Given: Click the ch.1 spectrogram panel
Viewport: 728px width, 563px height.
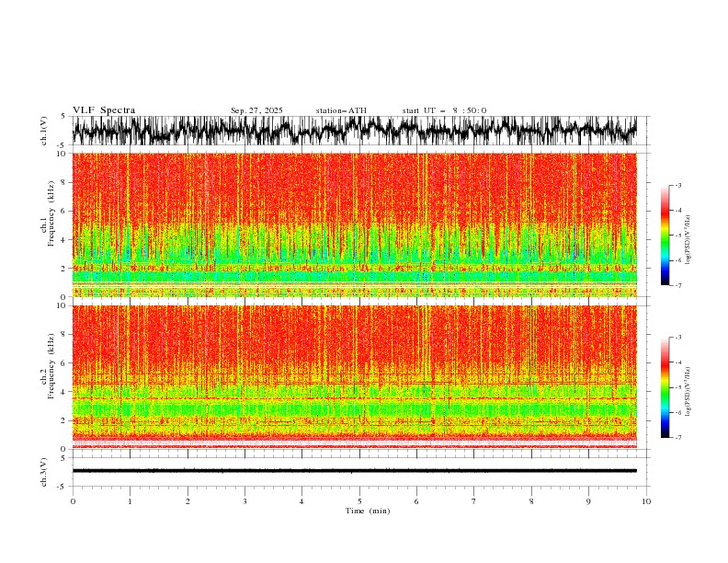Looking at the screenshot, I should click(355, 224).
